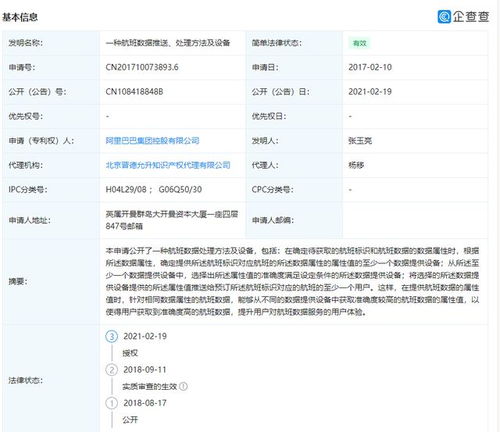Click the 摘要 field label
Viewport: 500px width, 432px height.
18,281
